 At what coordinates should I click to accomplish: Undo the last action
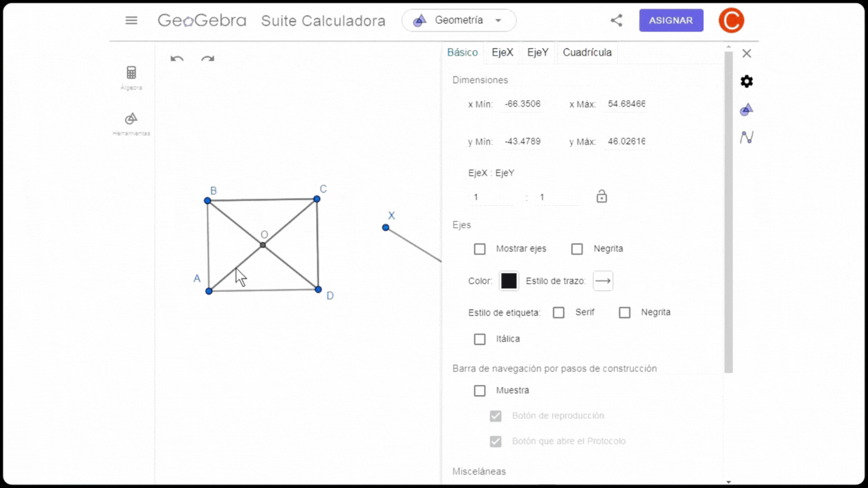coord(177,58)
